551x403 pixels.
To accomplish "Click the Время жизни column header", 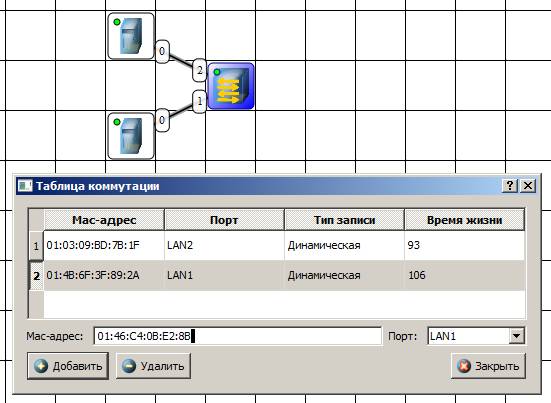I will pyautogui.click(x=465, y=220).
